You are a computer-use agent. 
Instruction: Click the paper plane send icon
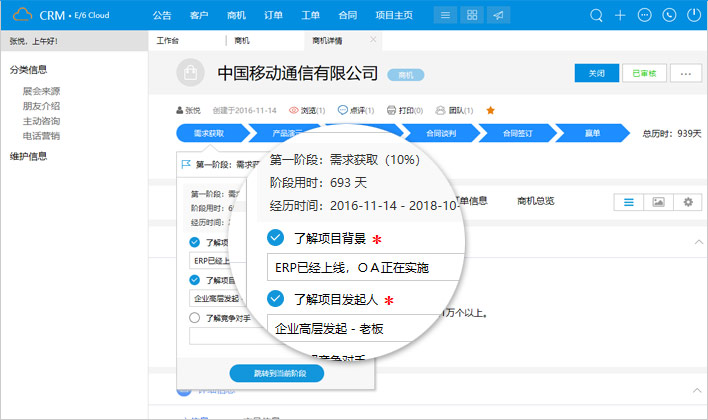[499, 16]
